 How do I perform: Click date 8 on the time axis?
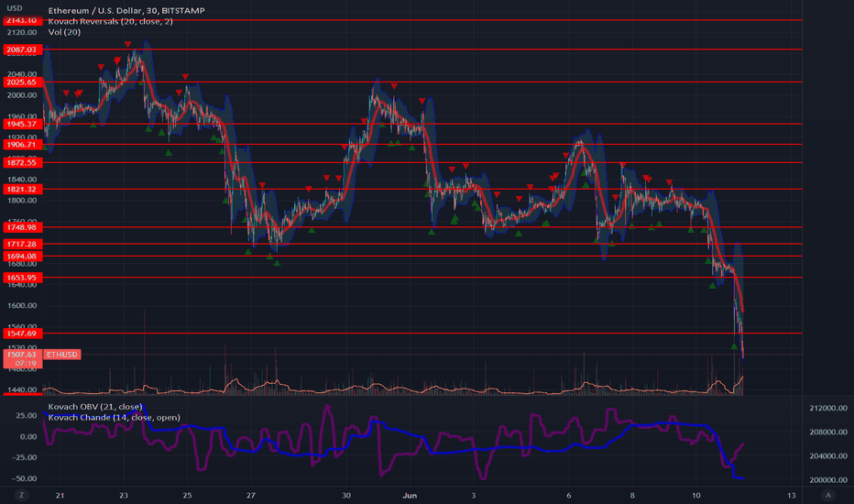[632, 495]
